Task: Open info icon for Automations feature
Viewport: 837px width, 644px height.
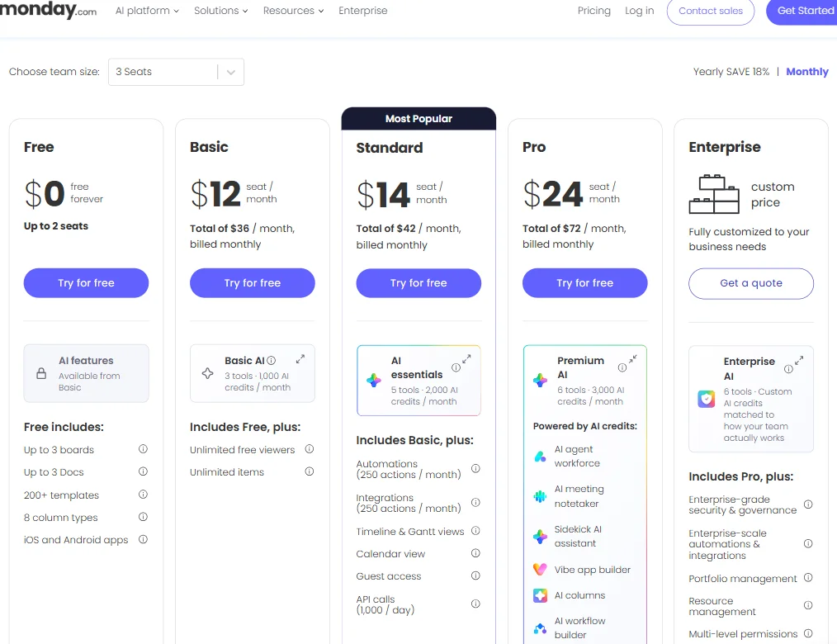Action: click(x=475, y=469)
